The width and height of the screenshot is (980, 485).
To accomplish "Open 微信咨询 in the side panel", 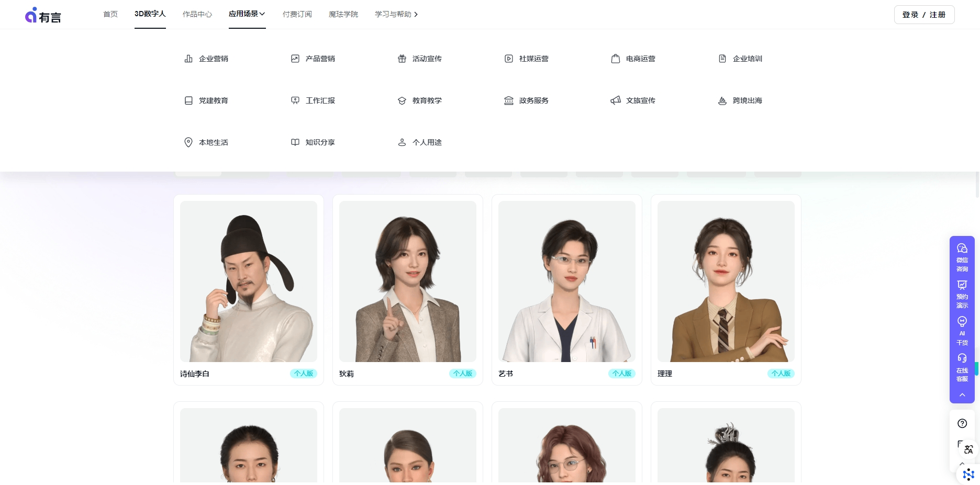I will click(962, 257).
